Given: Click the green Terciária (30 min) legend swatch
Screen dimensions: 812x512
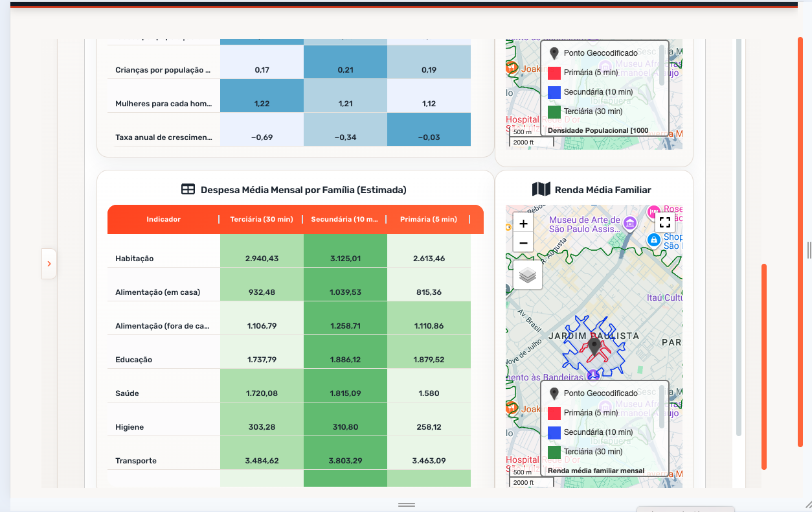Looking at the screenshot, I should [554, 451].
